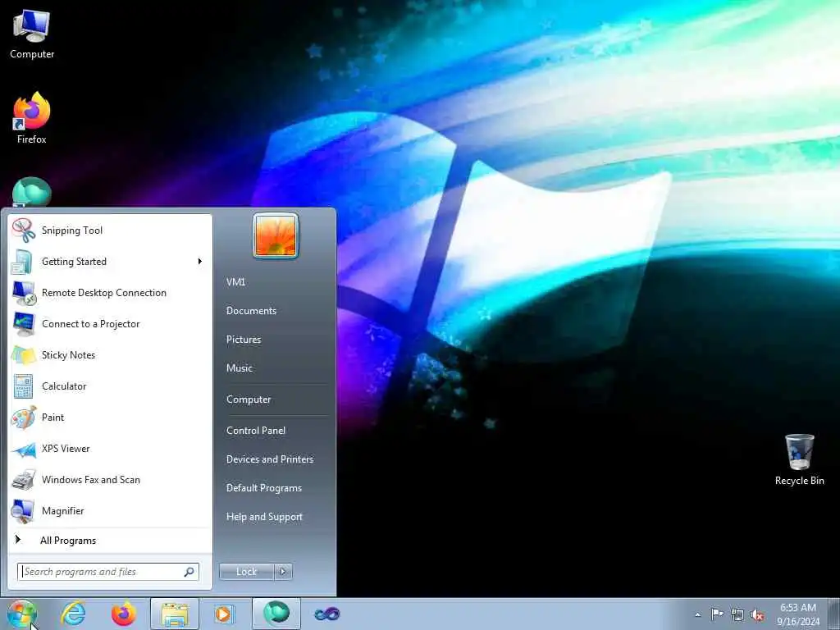Click the Snipping Tool text label
Image resolution: width=840 pixels, height=630 pixels.
[x=72, y=231]
